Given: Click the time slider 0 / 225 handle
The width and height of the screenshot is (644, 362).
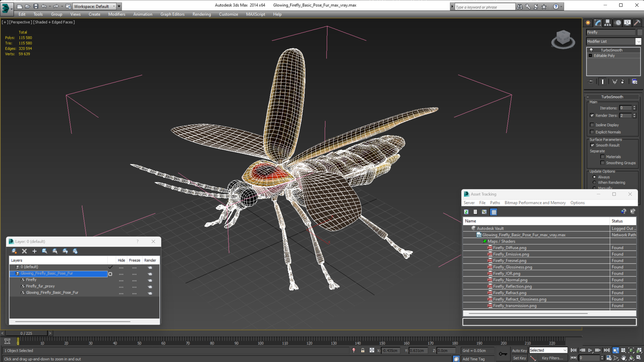Looking at the screenshot, I should [x=26, y=333].
